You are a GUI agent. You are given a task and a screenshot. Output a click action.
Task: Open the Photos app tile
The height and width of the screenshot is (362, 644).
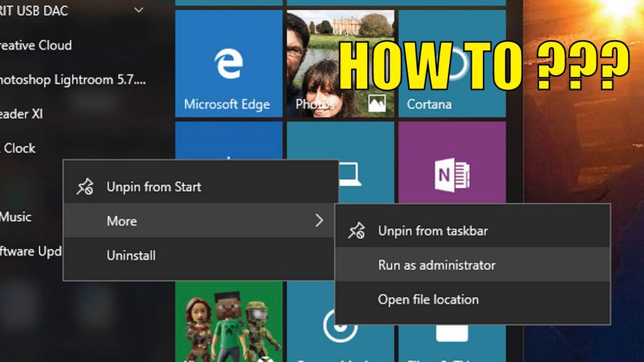coord(340,63)
